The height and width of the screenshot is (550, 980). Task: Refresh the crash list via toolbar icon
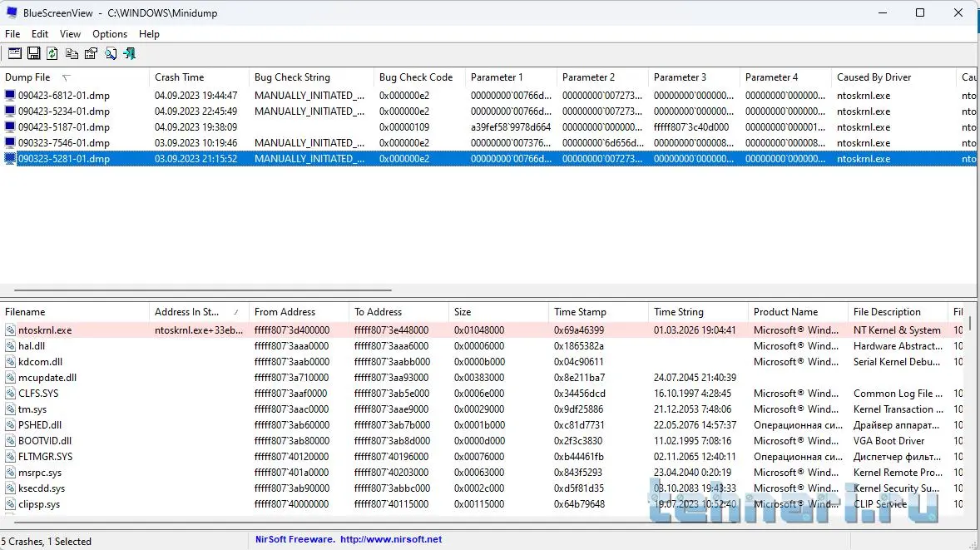coord(52,53)
